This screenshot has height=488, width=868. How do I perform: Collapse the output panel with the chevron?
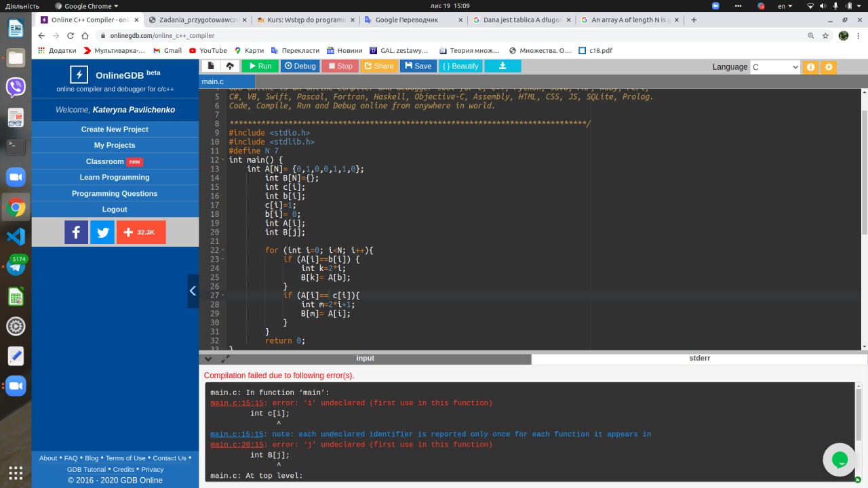point(208,359)
